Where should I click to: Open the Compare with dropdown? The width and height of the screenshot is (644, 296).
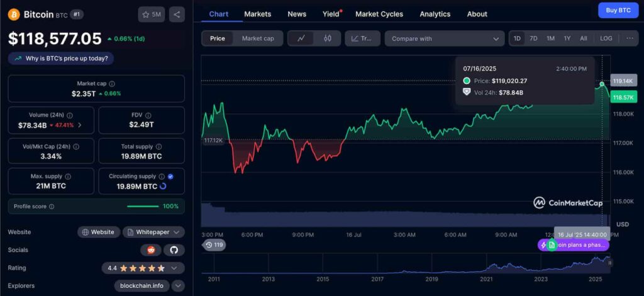pyautogui.click(x=445, y=38)
